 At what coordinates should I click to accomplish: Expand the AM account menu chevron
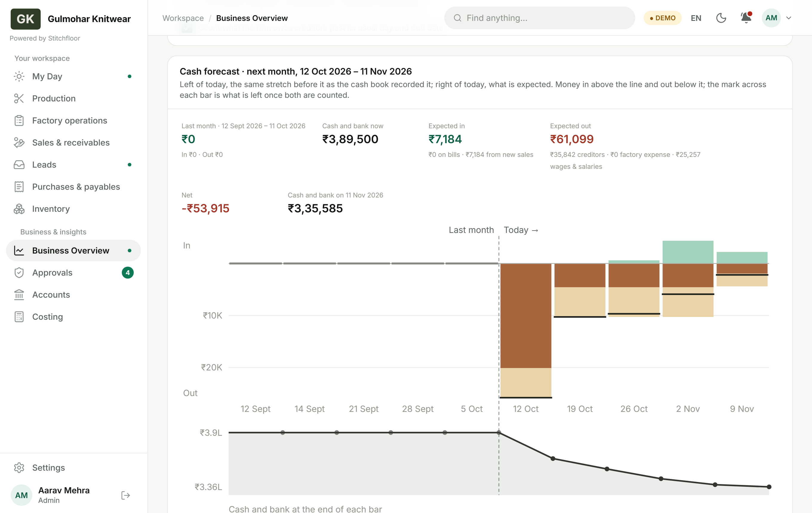pyautogui.click(x=789, y=18)
